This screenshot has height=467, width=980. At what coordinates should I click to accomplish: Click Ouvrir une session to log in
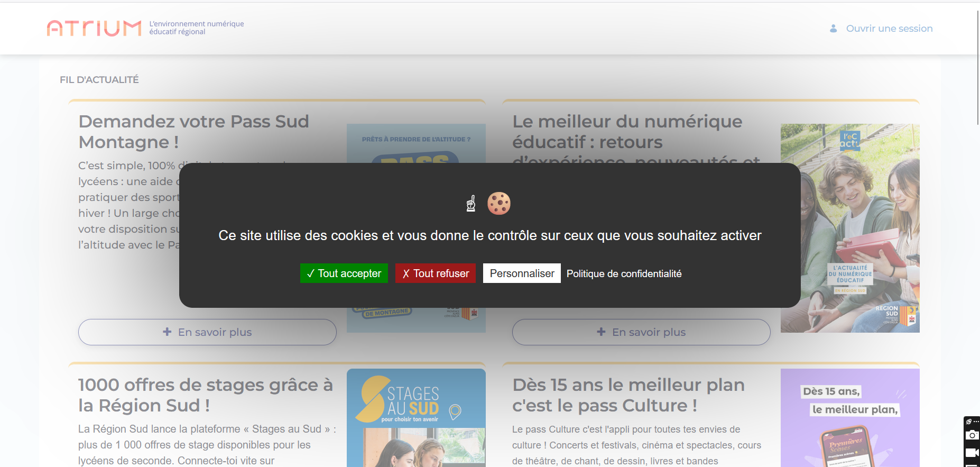click(889, 29)
